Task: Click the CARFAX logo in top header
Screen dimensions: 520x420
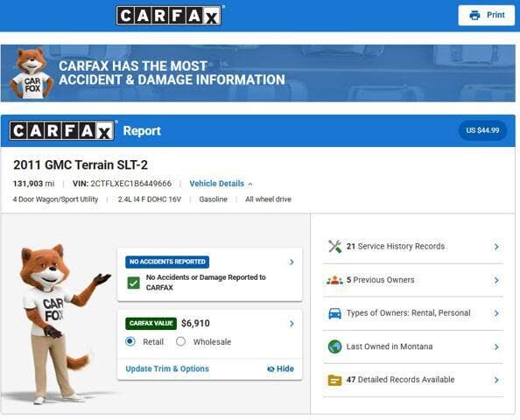Action: [x=169, y=15]
